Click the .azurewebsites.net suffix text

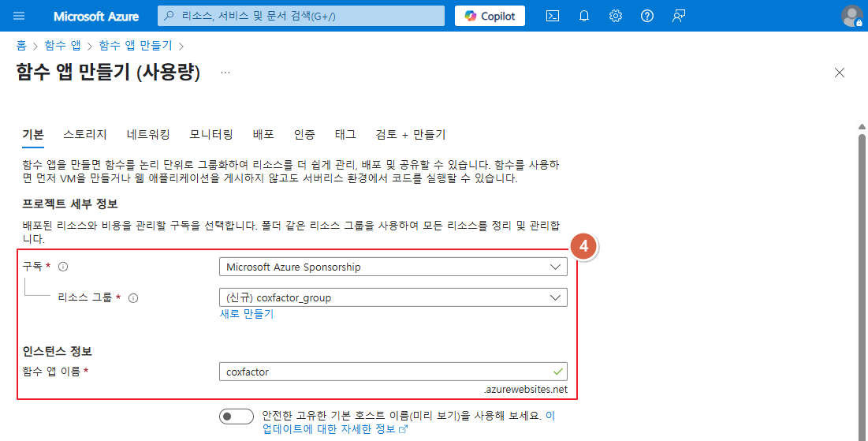point(526,390)
